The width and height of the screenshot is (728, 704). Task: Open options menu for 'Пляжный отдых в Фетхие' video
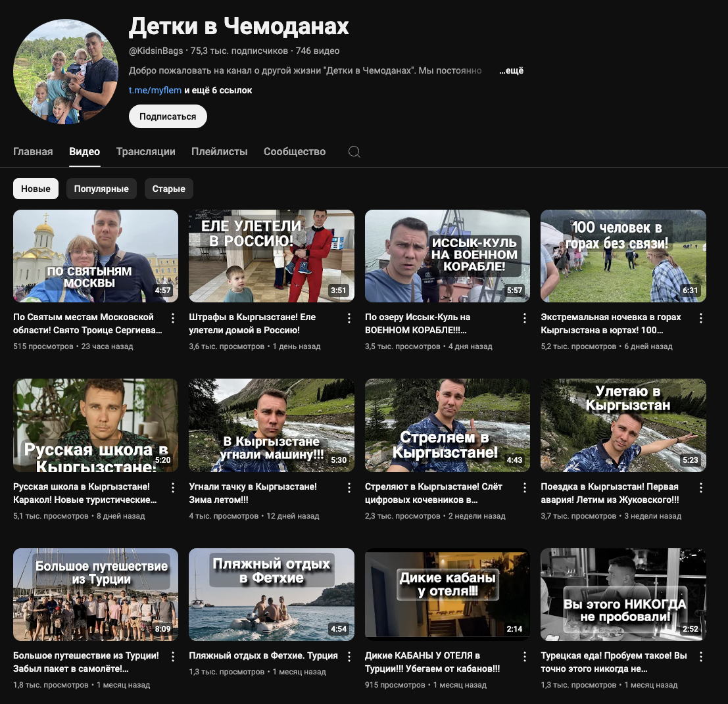349,656
